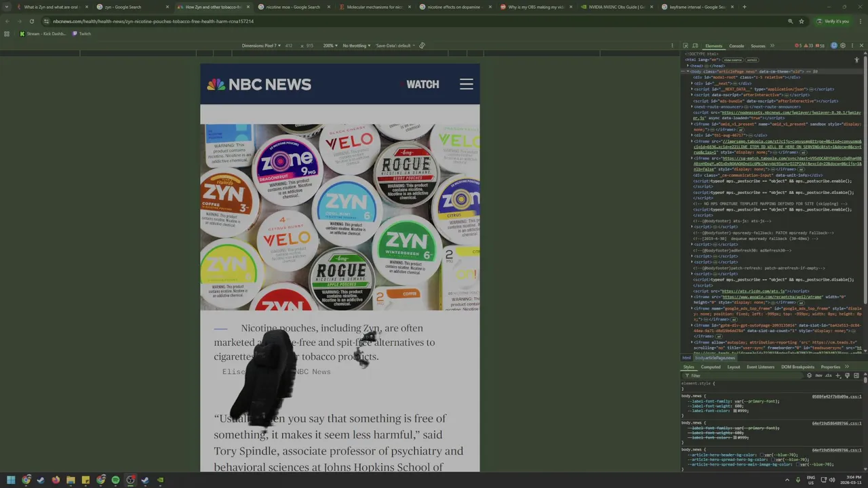
Task: Click the Filter field in Styles pane
Action: tap(743, 375)
